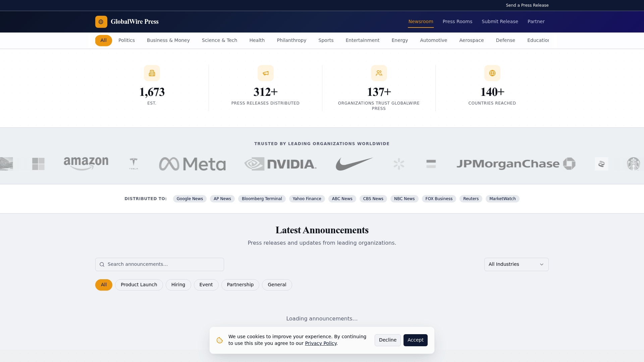Click the MarketWatch tag
The height and width of the screenshot is (362, 644).
point(502,199)
